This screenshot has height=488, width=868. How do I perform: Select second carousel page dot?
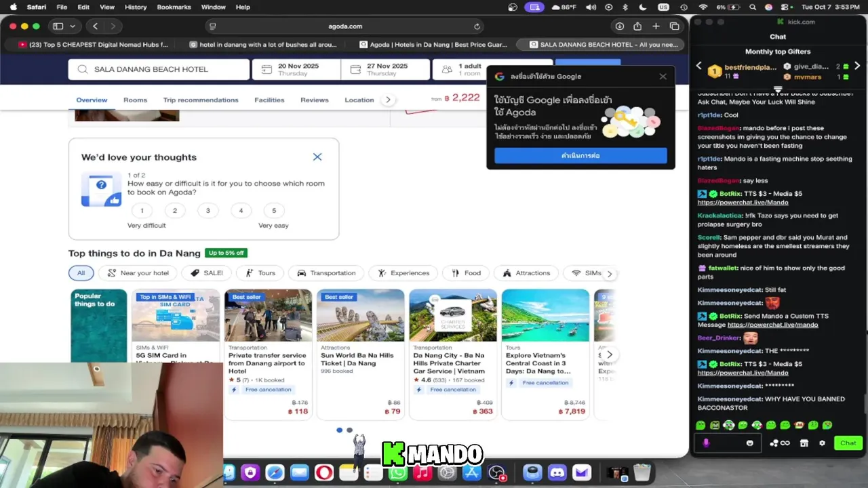349,430
